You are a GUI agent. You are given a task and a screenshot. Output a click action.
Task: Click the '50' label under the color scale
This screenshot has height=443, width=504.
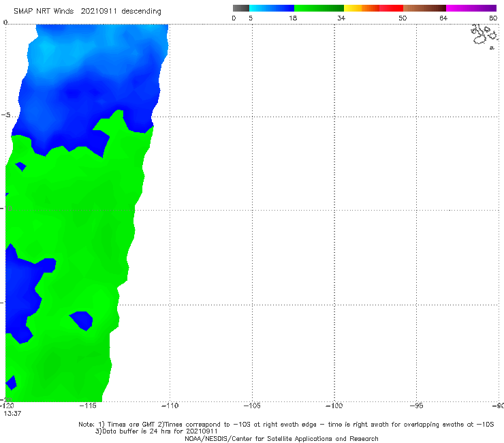(403, 18)
